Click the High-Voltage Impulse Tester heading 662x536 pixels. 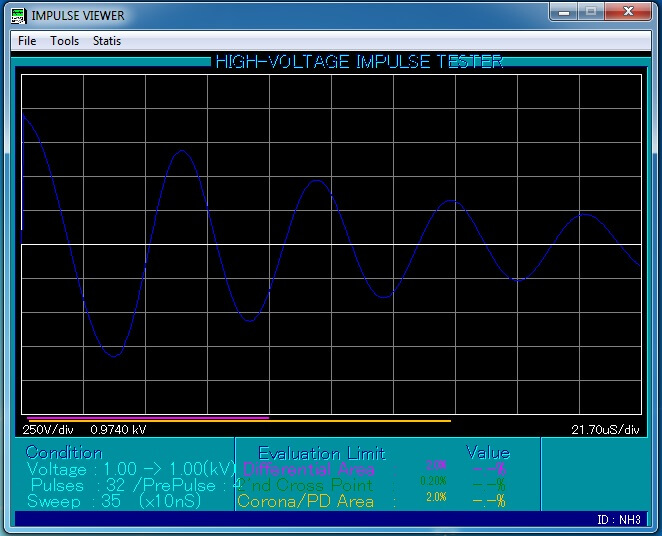[358, 62]
